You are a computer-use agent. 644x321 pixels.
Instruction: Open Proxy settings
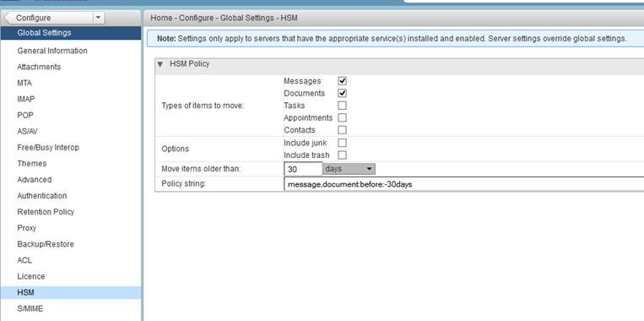click(x=27, y=228)
